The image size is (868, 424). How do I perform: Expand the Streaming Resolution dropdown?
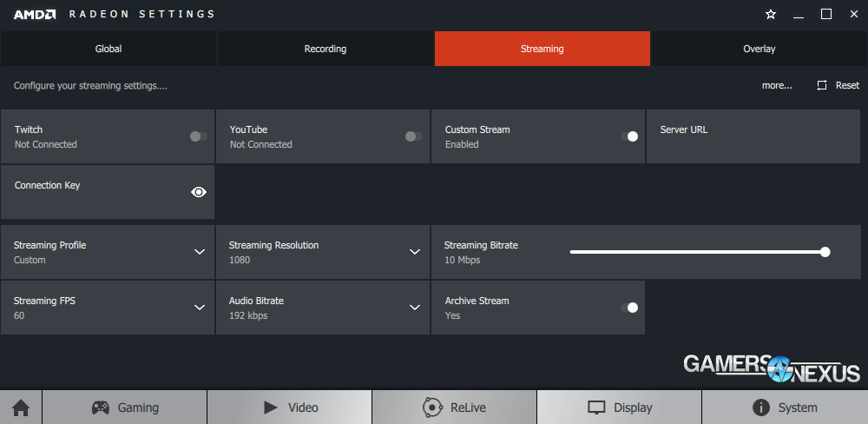415,252
